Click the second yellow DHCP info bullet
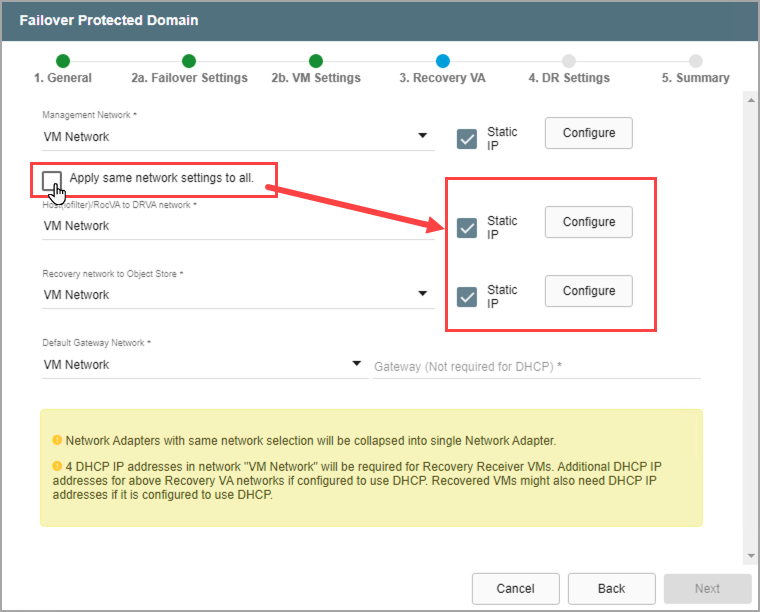Screen dimensions: 760x612 [x=57, y=465]
